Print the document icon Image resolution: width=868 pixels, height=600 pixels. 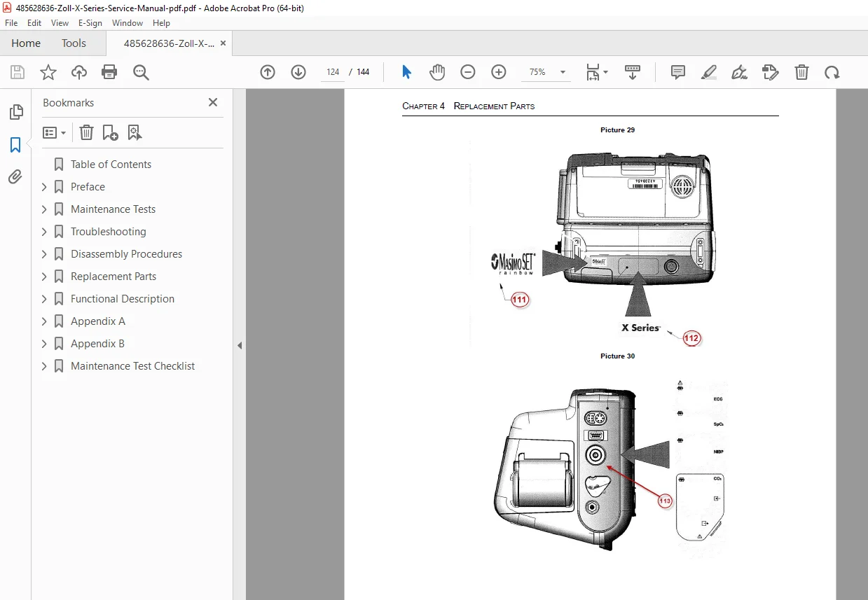[109, 72]
